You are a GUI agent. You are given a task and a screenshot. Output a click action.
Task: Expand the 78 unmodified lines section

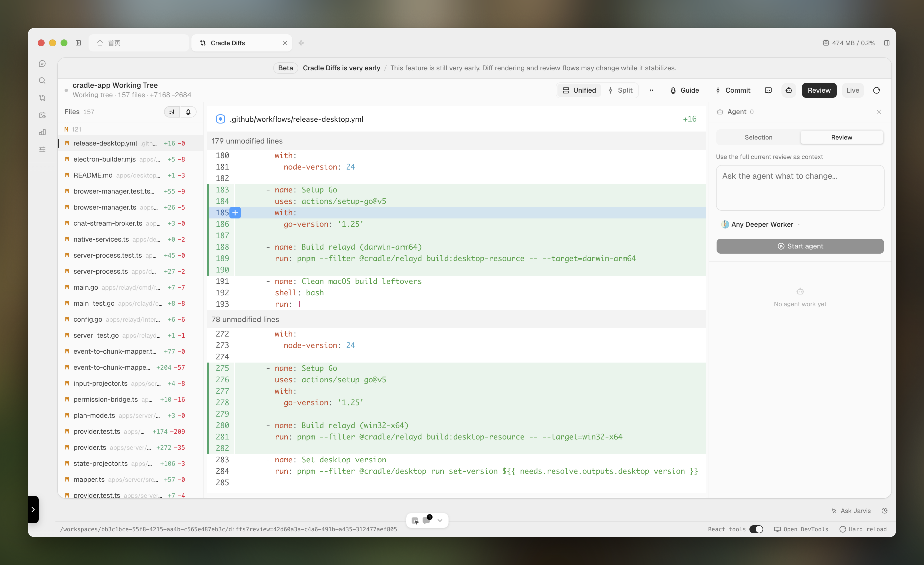click(456, 319)
